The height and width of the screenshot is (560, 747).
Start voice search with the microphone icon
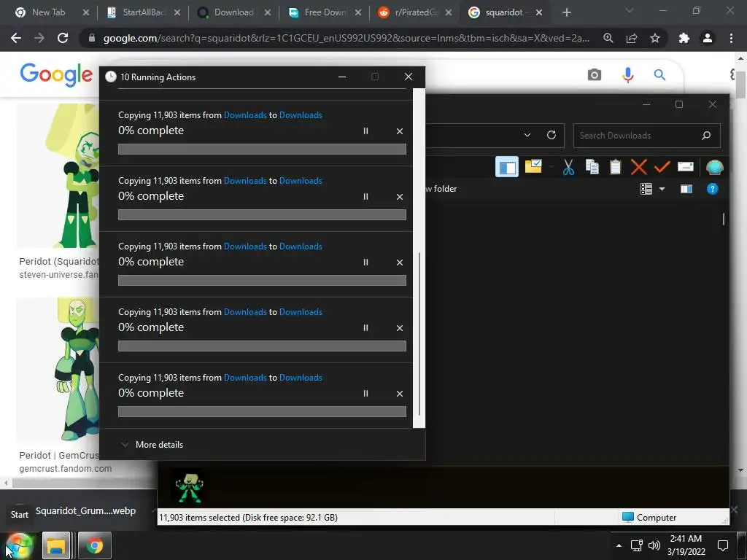[x=628, y=75]
